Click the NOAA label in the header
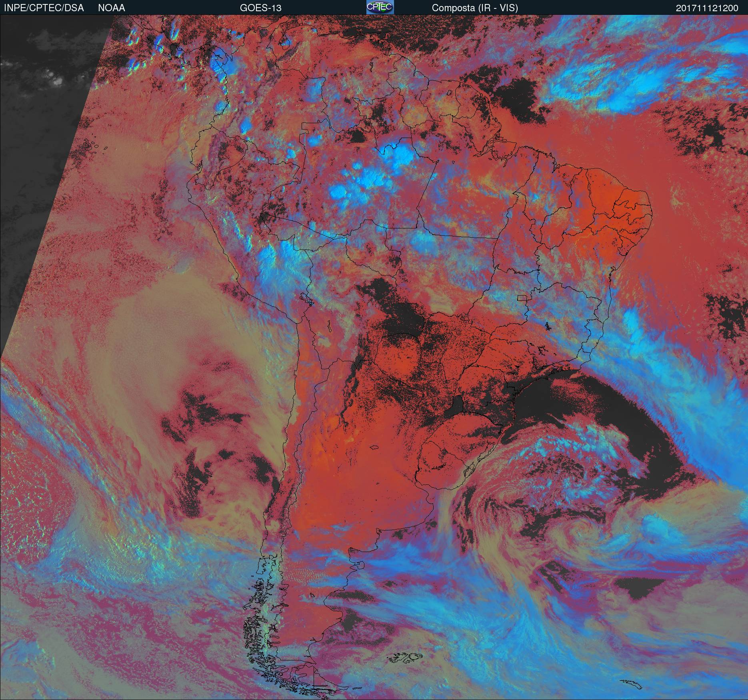748x700 pixels. pos(112,8)
